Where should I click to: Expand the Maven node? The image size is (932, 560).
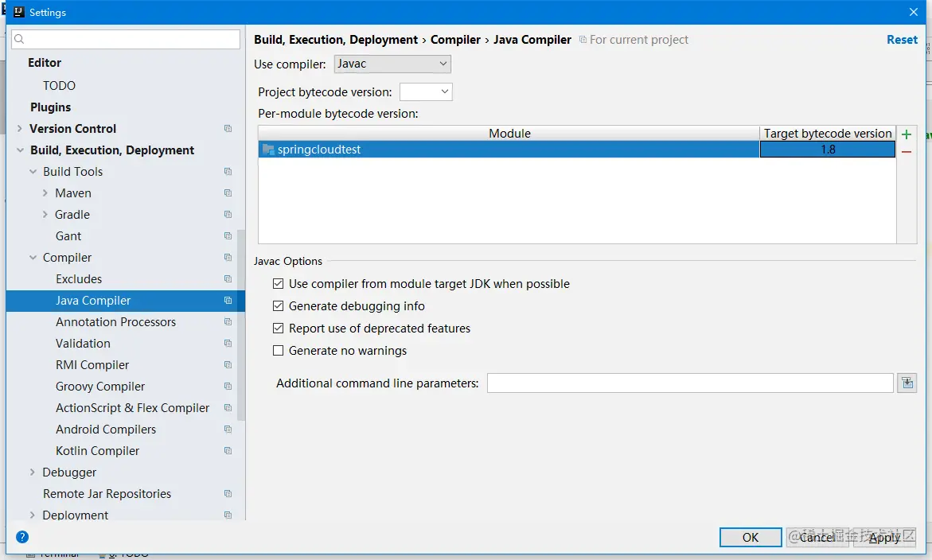pyautogui.click(x=45, y=193)
